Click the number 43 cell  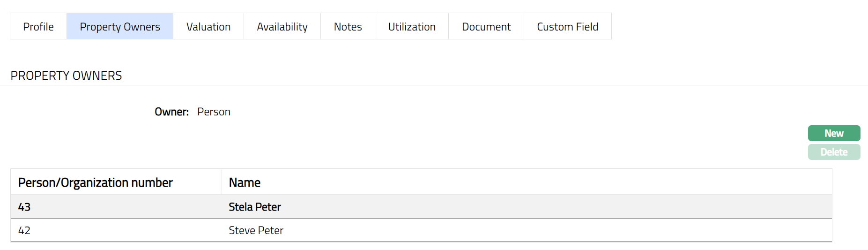tap(24, 207)
